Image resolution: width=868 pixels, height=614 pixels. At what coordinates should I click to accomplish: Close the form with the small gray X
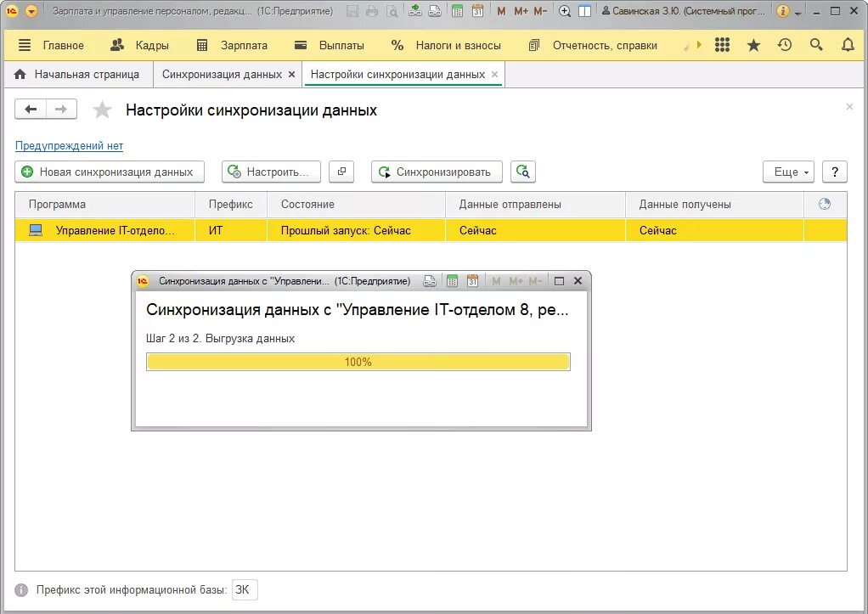click(x=849, y=107)
